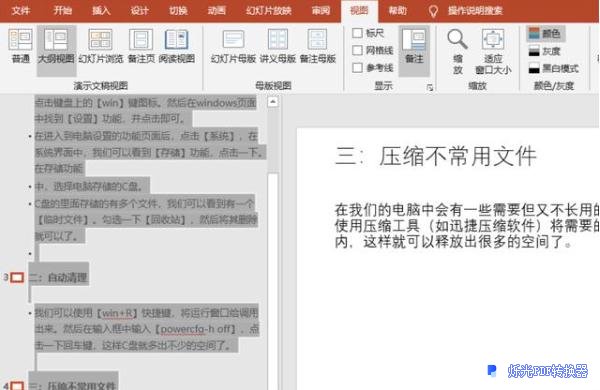
Task: Open the Insert (插入) tab
Action: (101, 10)
